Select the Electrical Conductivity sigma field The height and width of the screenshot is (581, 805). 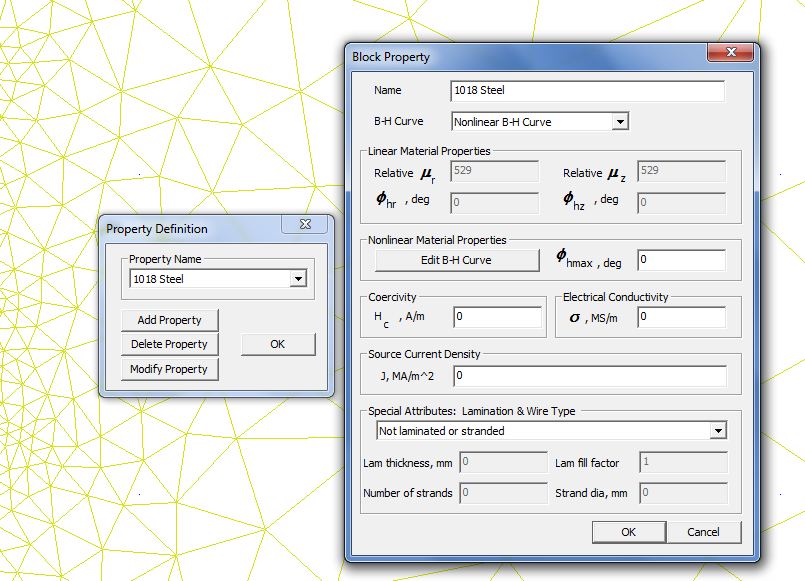click(681, 318)
